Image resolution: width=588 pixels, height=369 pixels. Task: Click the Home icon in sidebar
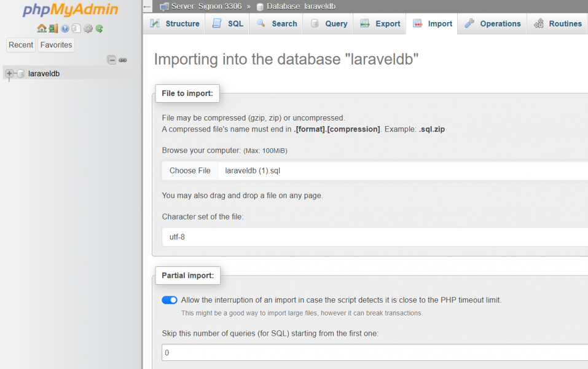(41, 28)
